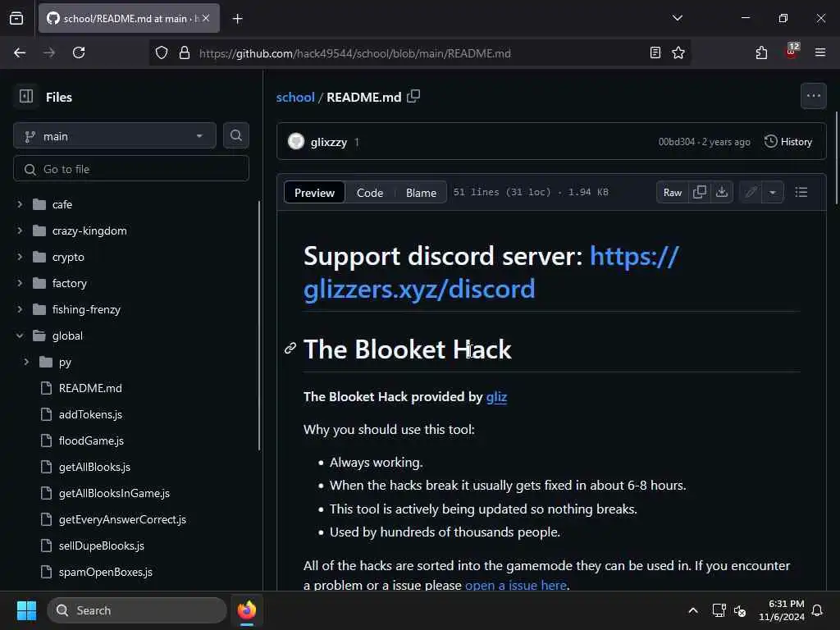Collapse the global folder
840x630 pixels.
[20, 336]
